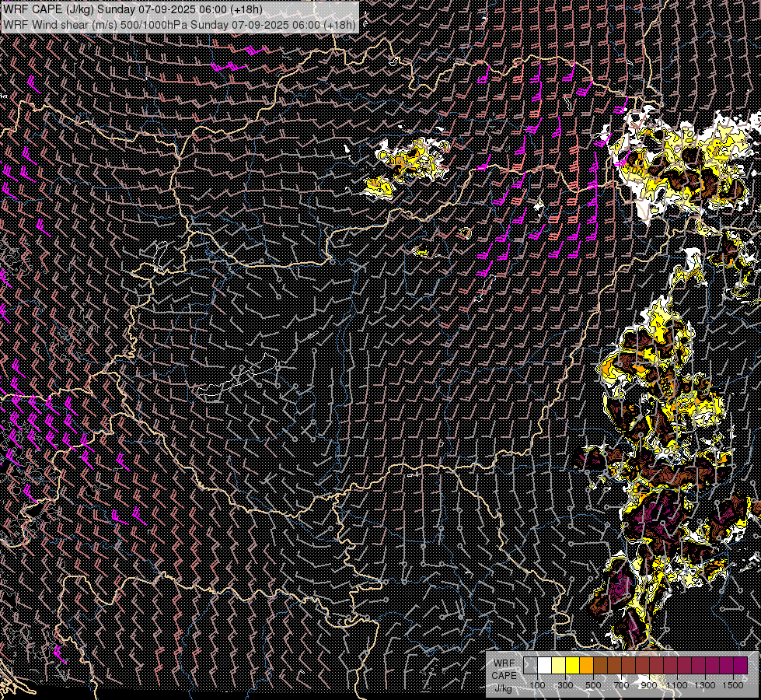Click the legend value 900
Image resolution: width=761 pixels, height=700 pixels.
[649, 685]
